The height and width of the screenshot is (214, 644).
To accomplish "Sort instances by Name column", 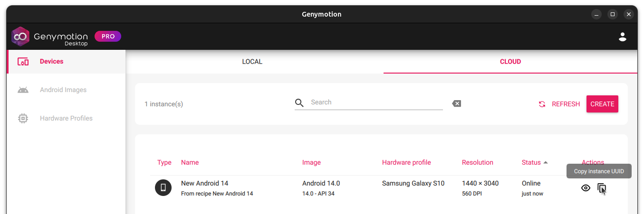I will pos(190,163).
